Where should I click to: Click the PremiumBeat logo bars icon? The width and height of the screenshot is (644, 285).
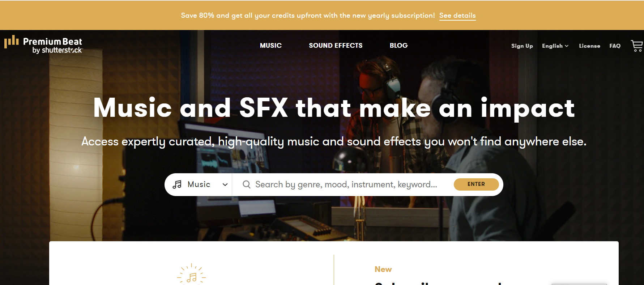[11, 41]
